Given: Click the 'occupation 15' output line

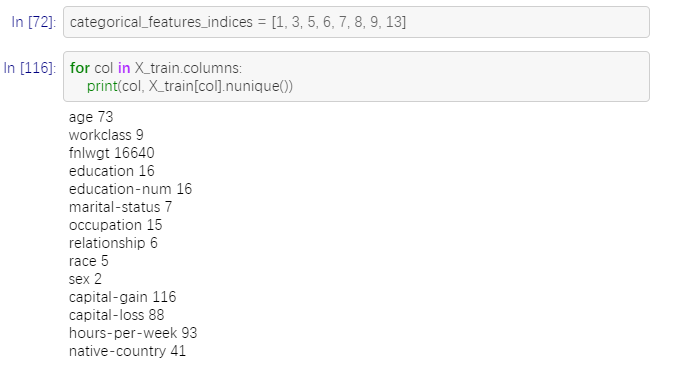Looking at the screenshot, I should (x=116, y=225).
